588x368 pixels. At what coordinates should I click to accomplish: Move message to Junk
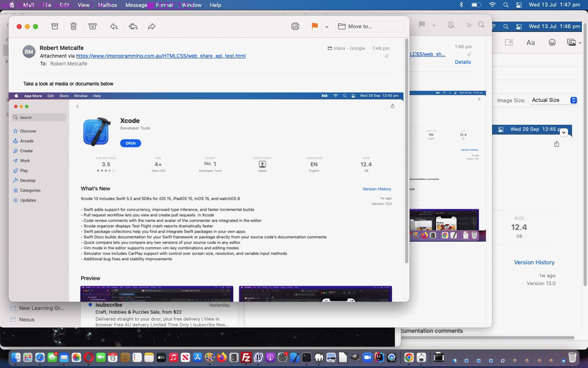tap(93, 26)
